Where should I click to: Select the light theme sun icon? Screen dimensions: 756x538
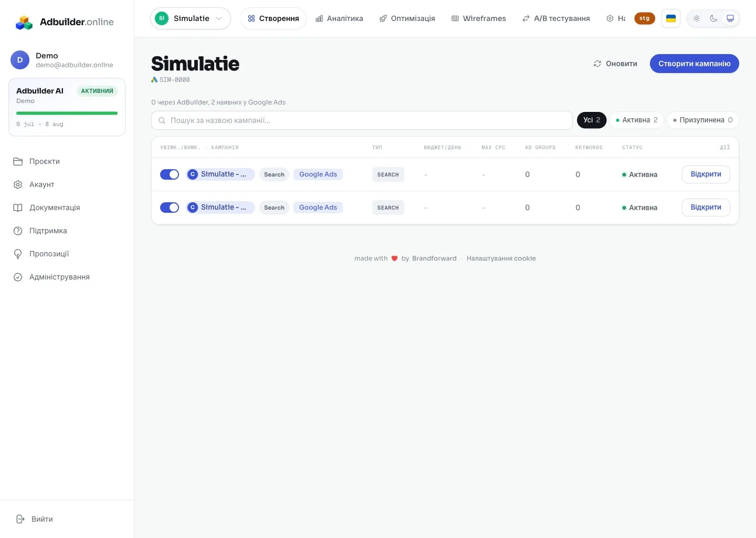pyautogui.click(x=697, y=18)
